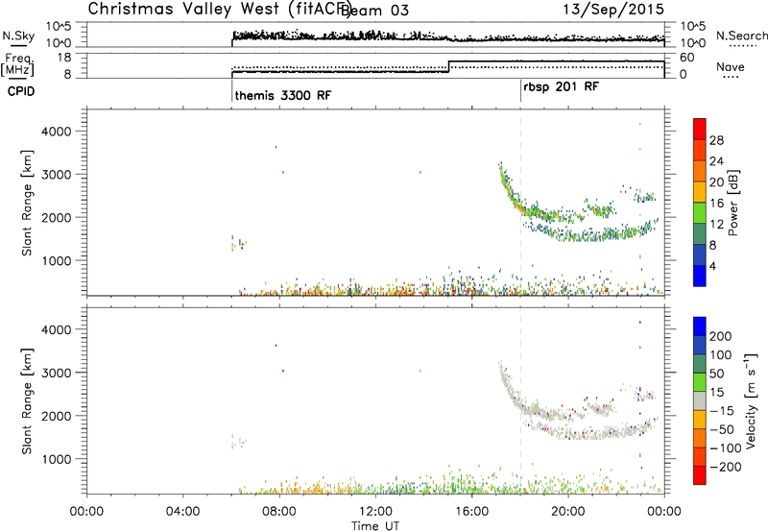The height and width of the screenshot is (532, 768).
Task: Click the '20:00' time axis label
Action: (568, 512)
